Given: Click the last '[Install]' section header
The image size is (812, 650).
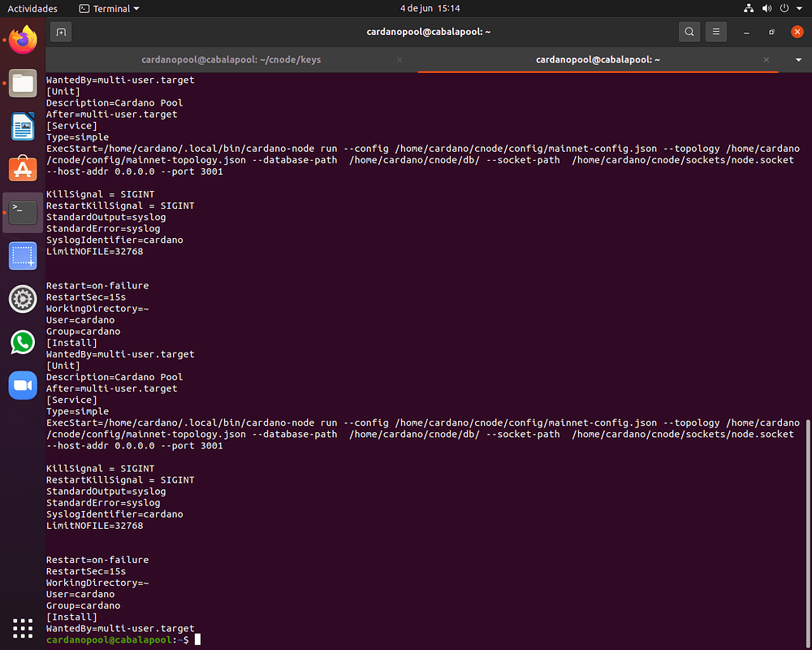Looking at the screenshot, I should (71, 617).
